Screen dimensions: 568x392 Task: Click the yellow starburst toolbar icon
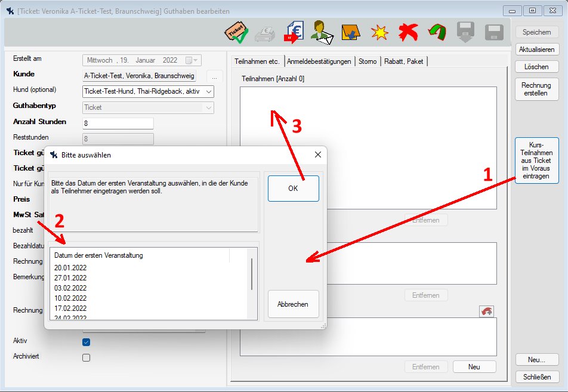379,32
